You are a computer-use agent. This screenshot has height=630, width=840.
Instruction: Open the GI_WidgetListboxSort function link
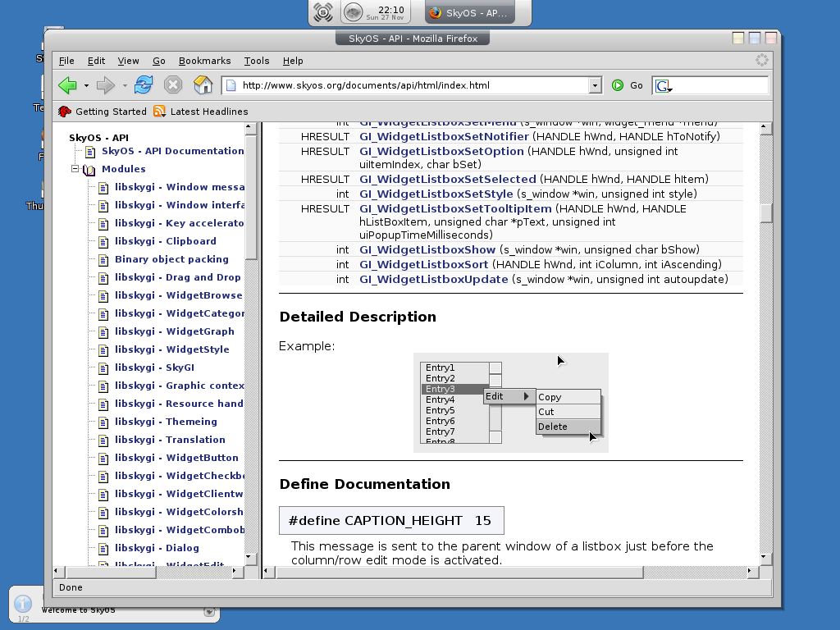[x=423, y=265]
